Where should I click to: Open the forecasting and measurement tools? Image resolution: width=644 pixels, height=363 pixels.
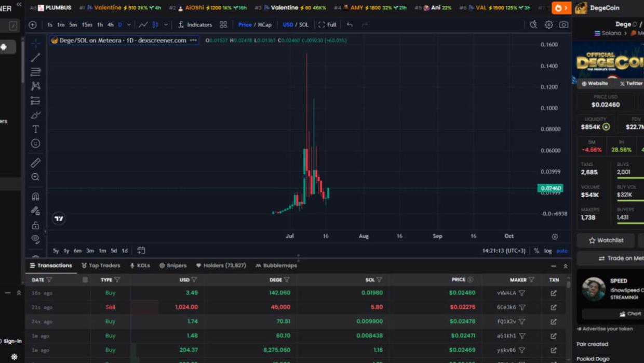point(35,100)
